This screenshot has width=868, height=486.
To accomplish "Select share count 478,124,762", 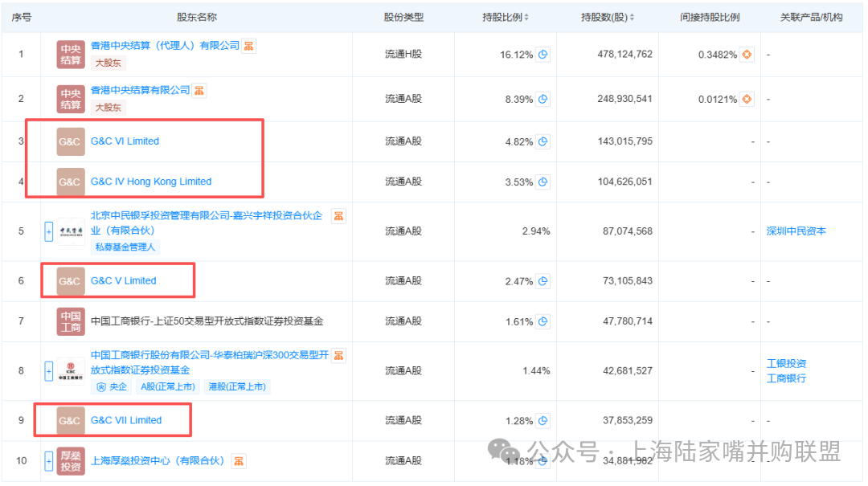I will tap(625, 55).
